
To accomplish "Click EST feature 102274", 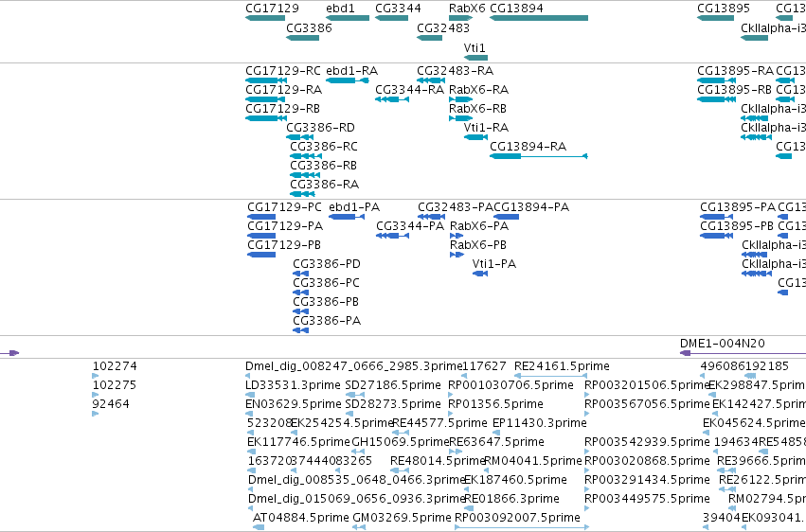I will click(115, 366).
